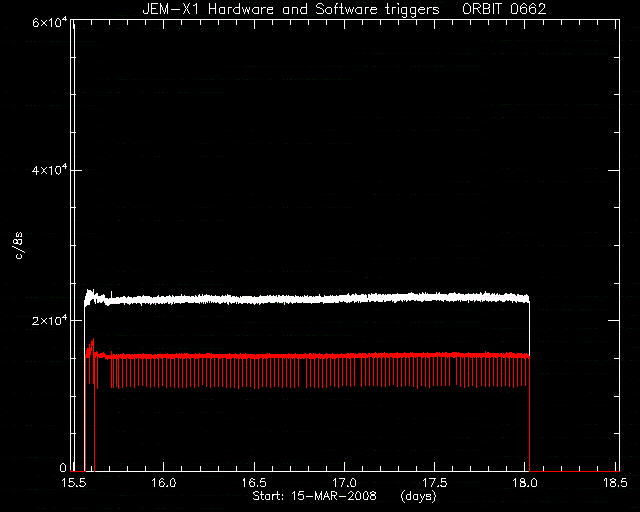640x512 pixels.
Task: Click the 2×10⁴ y-axis tick label
Action: 50,320
